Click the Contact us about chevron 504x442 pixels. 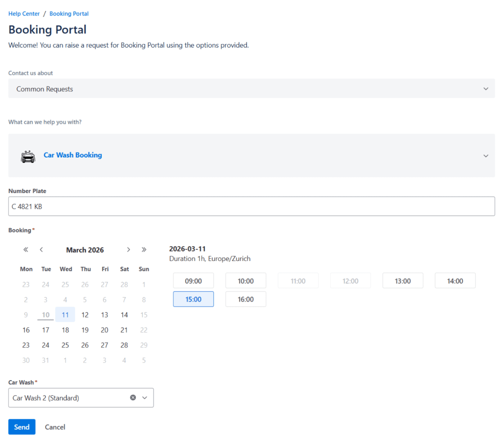coord(486,89)
